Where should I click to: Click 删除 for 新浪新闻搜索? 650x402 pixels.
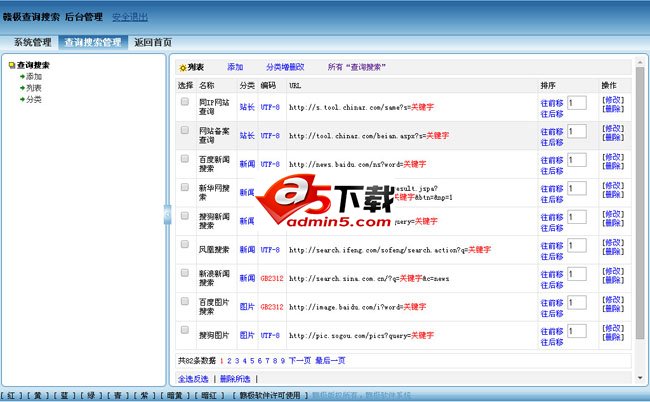tap(613, 280)
